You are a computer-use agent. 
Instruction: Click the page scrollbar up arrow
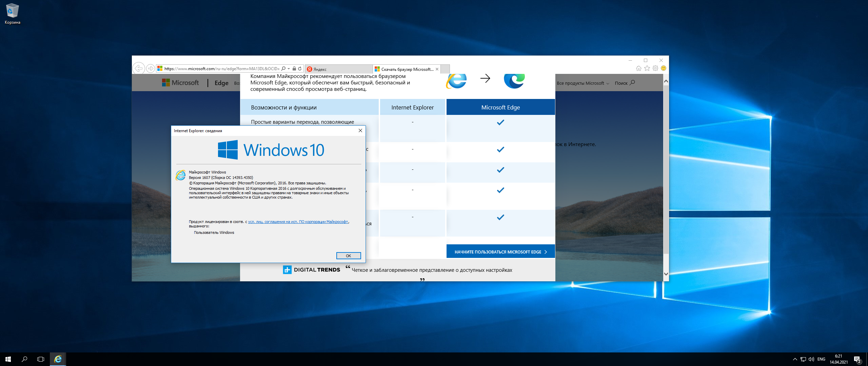tap(666, 81)
